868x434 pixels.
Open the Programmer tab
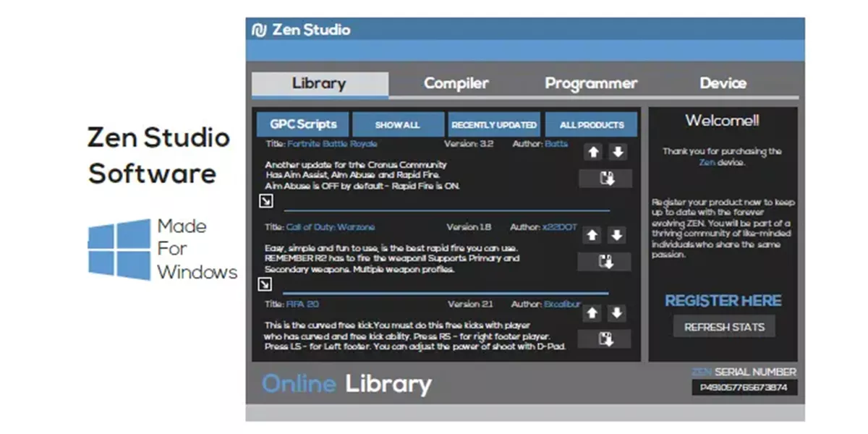[591, 83]
